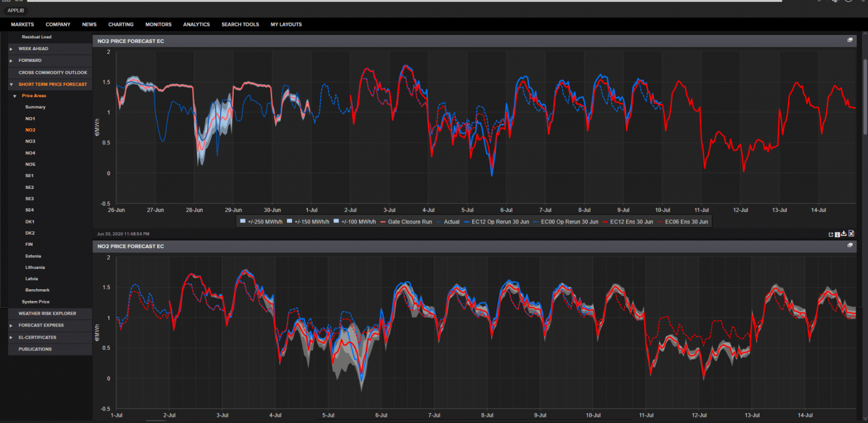This screenshot has height=423, width=868.
Task: Collapse the Short Term Price Forecast section
Action: (11, 84)
